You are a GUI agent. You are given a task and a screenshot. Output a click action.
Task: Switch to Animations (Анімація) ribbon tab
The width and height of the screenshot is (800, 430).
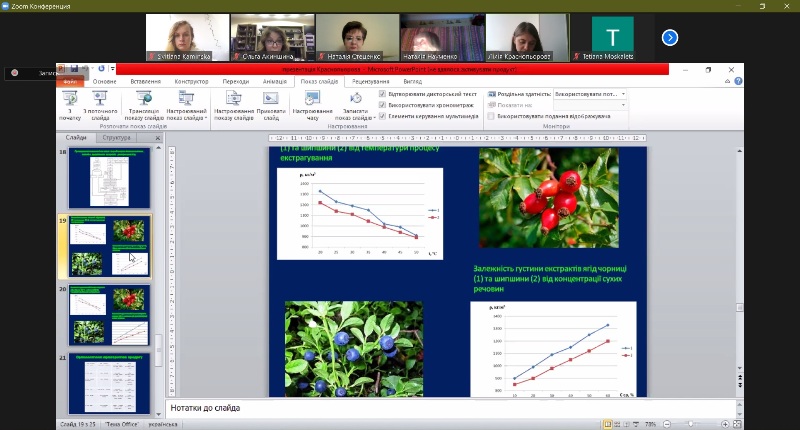tap(275, 82)
